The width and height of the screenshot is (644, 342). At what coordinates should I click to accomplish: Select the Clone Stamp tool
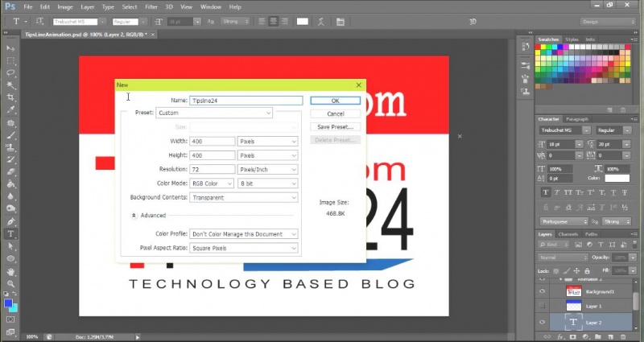[10, 147]
